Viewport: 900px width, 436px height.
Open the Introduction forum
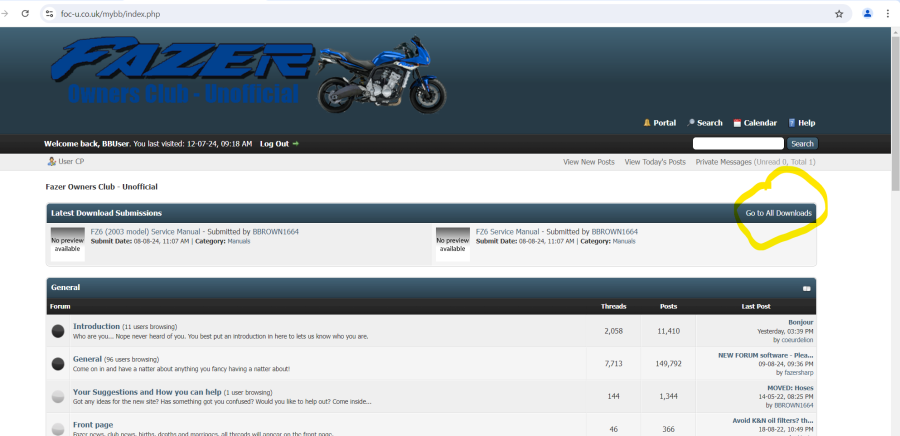(x=96, y=326)
